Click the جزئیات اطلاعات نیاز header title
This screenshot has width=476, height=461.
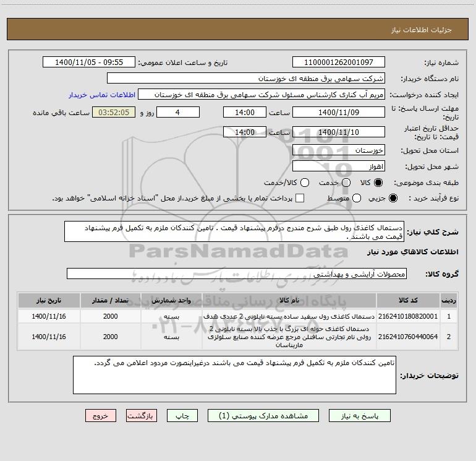(422, 30)
